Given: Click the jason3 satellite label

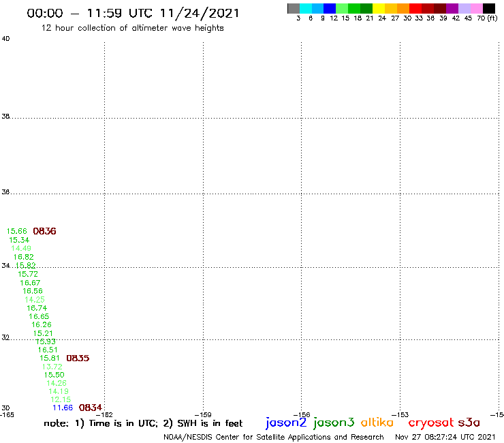Looking at the screenshot, I should (334, 423).
